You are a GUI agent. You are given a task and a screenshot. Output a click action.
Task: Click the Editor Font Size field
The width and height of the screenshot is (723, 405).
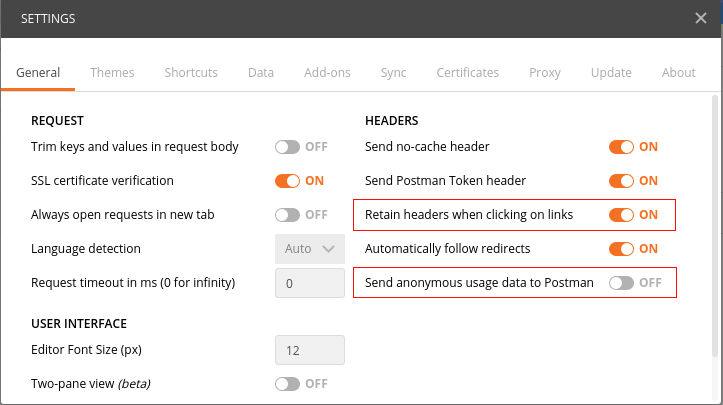[x=310, y=350]
